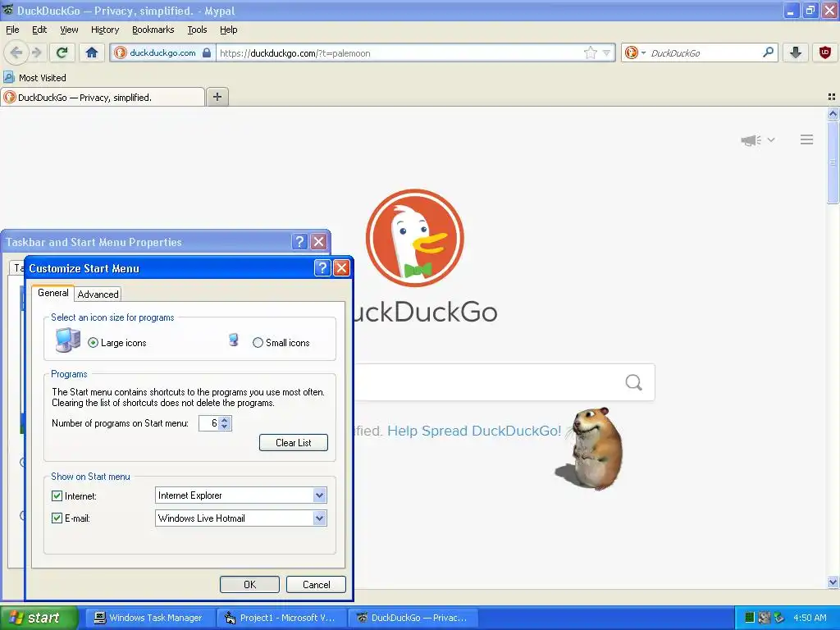Viewport: 840px width, 630px height.
Task: Click the padlock site security icon
Action: (x=207, y=52)
